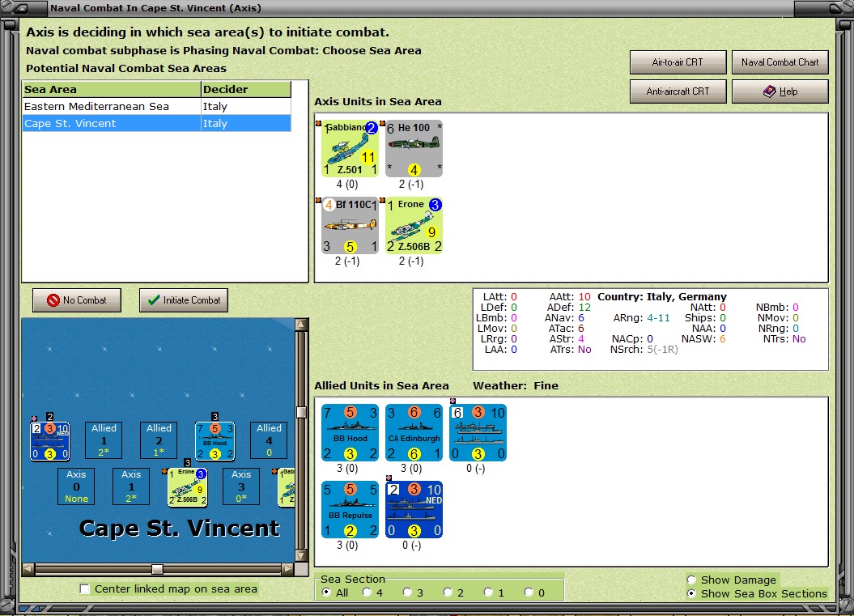Image resolution: width=854 pixels, height=616 pixels.
Task: Select Sea Section 2 radio button
Action: tap(448, 592)
